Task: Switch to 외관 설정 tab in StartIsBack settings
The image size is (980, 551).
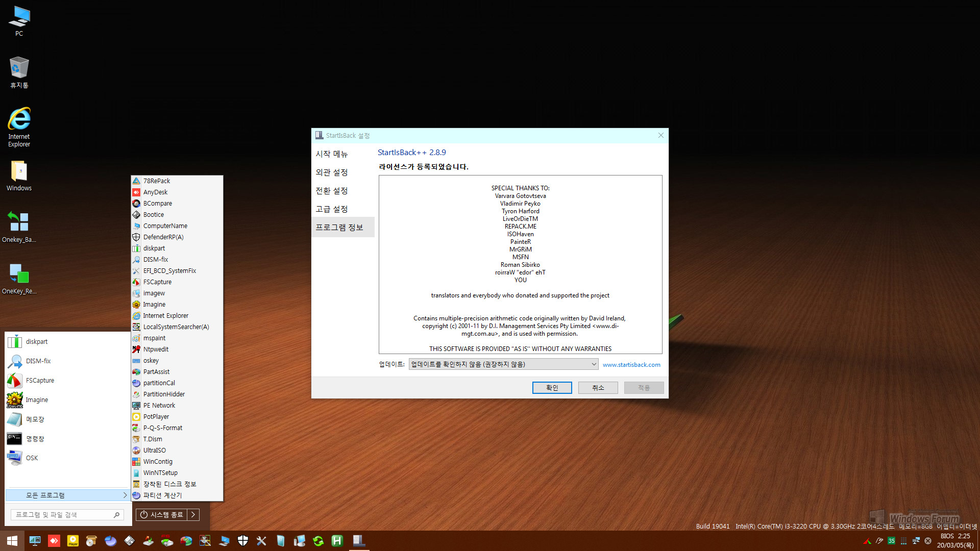Action: [x=343, y=172]
